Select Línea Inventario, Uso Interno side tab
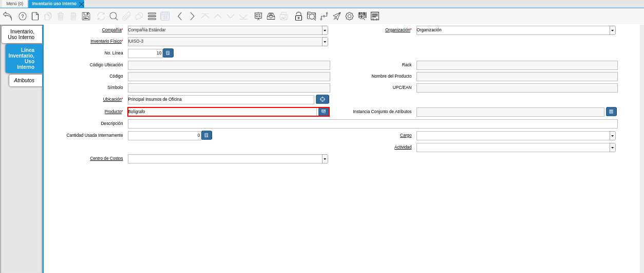Image resolution: width=644 pixels, height=273 pixels. pos(24,59)
